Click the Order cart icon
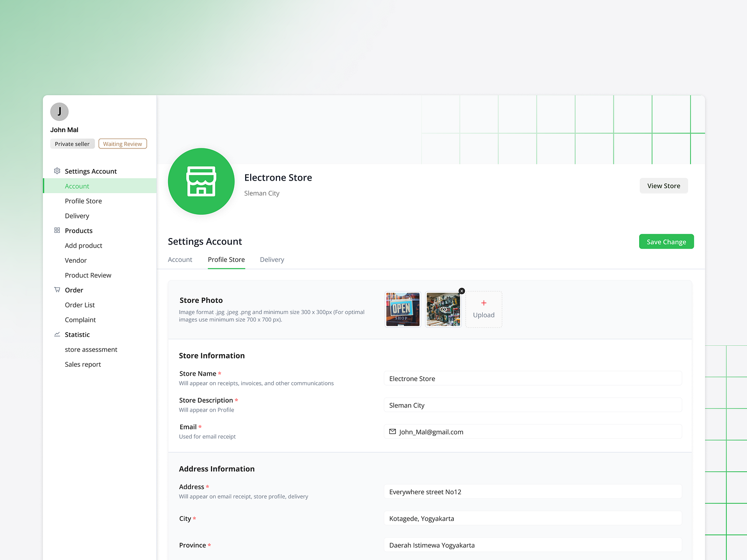This screenshot has height=560, width=747. (57, 290)
